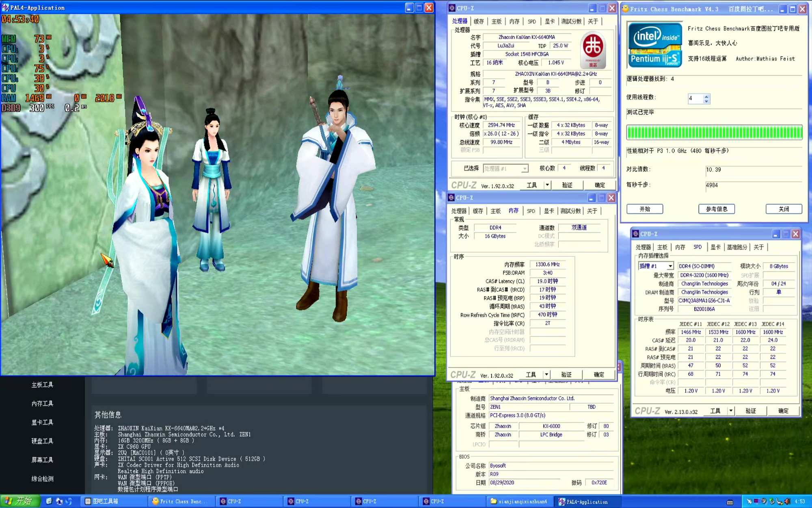Screen dimensions: 812x508
Task: Open 测试分数 tab in top CPU-Z processor window
Action: (x=571, y=21)
